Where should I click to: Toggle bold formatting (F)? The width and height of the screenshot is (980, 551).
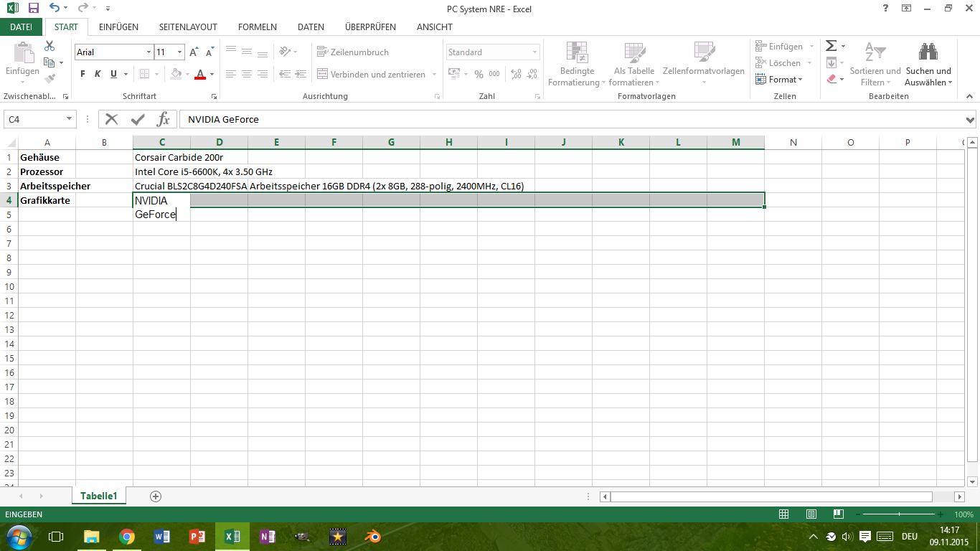coord(83,74)
